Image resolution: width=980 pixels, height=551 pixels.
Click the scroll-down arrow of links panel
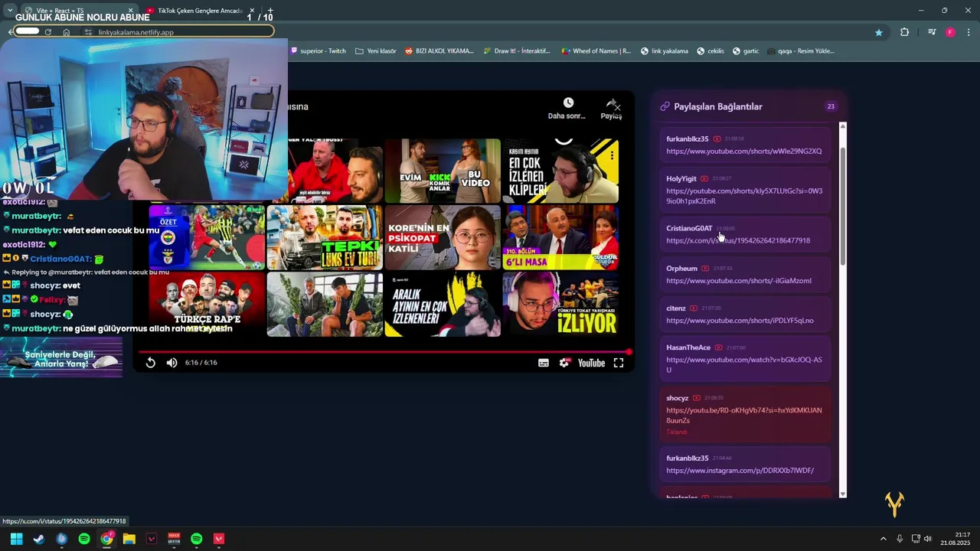tap(843, 494)
